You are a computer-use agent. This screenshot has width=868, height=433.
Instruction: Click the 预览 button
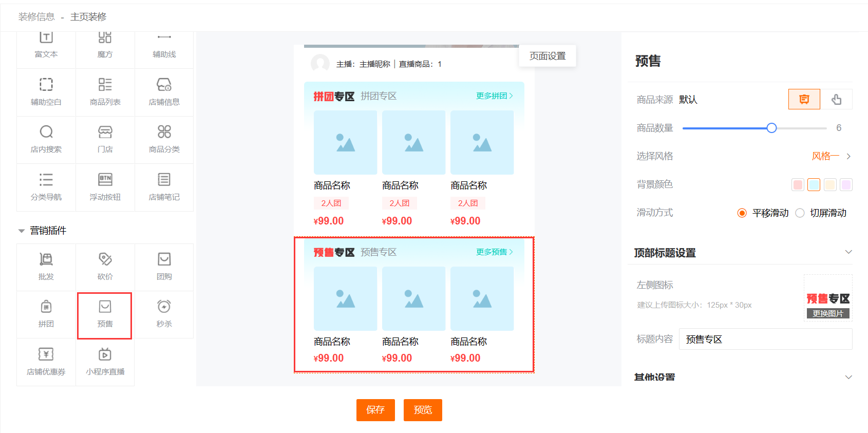423,410
